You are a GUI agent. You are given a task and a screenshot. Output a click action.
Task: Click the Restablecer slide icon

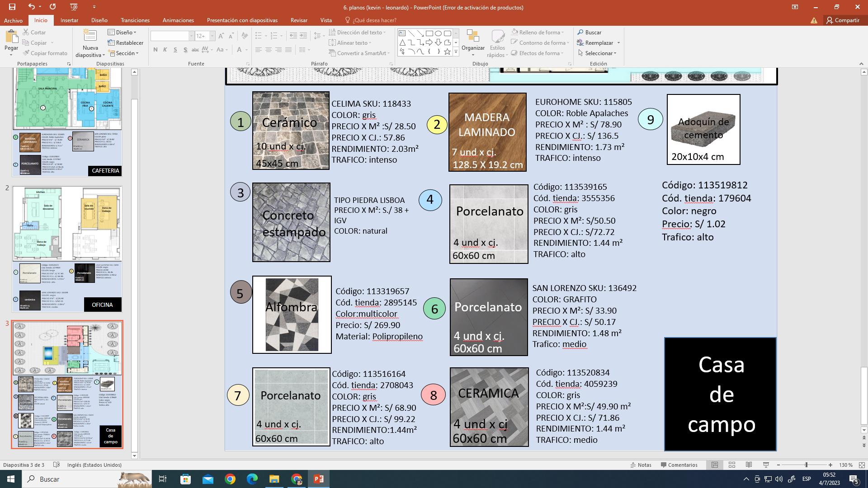coord(111,43)
